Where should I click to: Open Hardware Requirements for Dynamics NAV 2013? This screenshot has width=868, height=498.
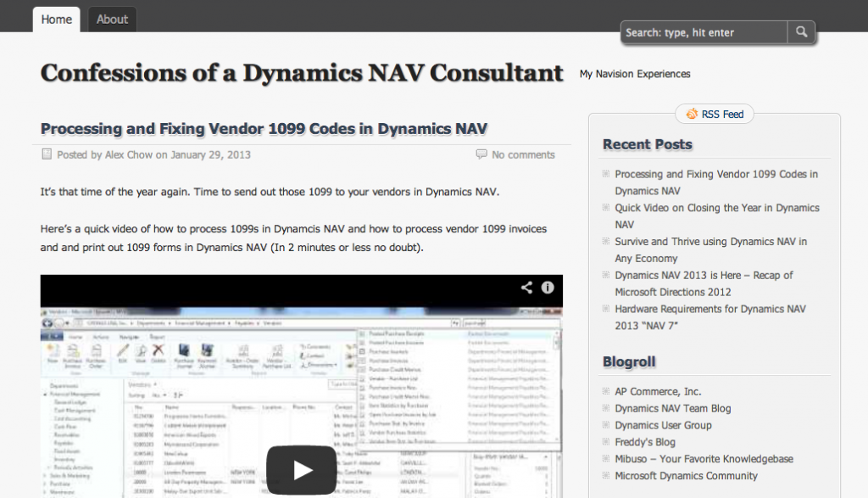[x=710, y=317]
